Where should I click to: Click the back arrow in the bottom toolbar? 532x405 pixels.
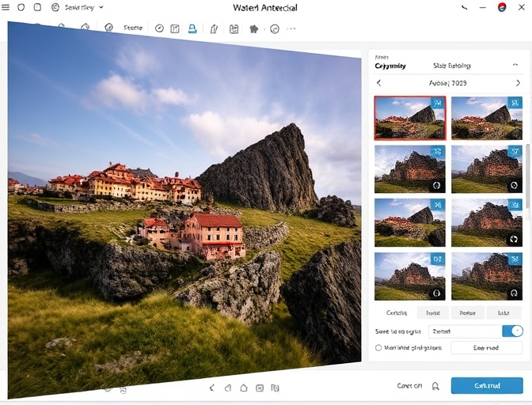point(211,388)
